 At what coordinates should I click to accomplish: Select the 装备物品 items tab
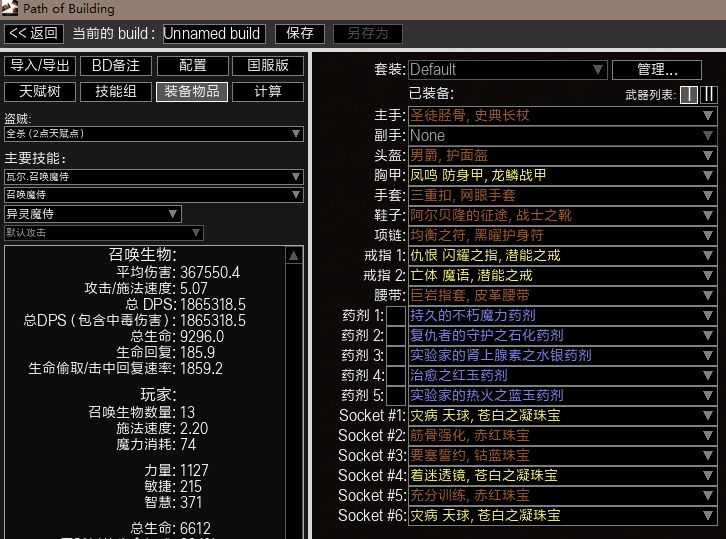pos(192,92)
